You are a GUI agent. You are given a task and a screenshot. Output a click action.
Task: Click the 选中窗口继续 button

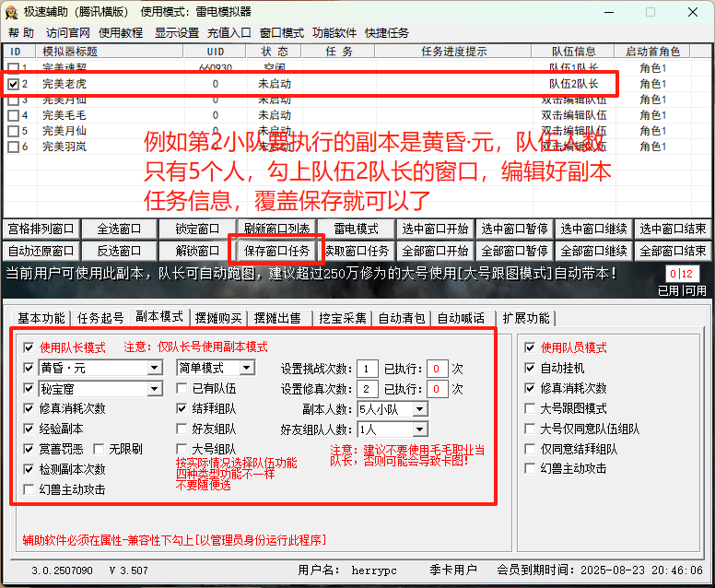click(x=593, y=229)
